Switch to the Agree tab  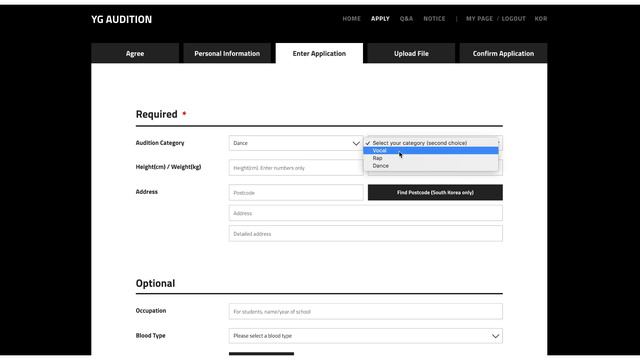pos(135,53)
